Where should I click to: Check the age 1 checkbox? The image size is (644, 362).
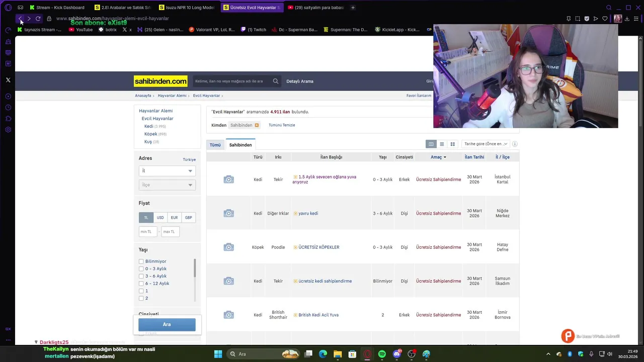(141, 291)
